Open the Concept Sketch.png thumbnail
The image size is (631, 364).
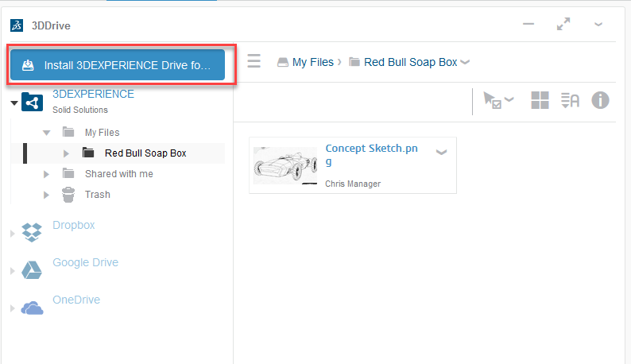tap(285, 165)
